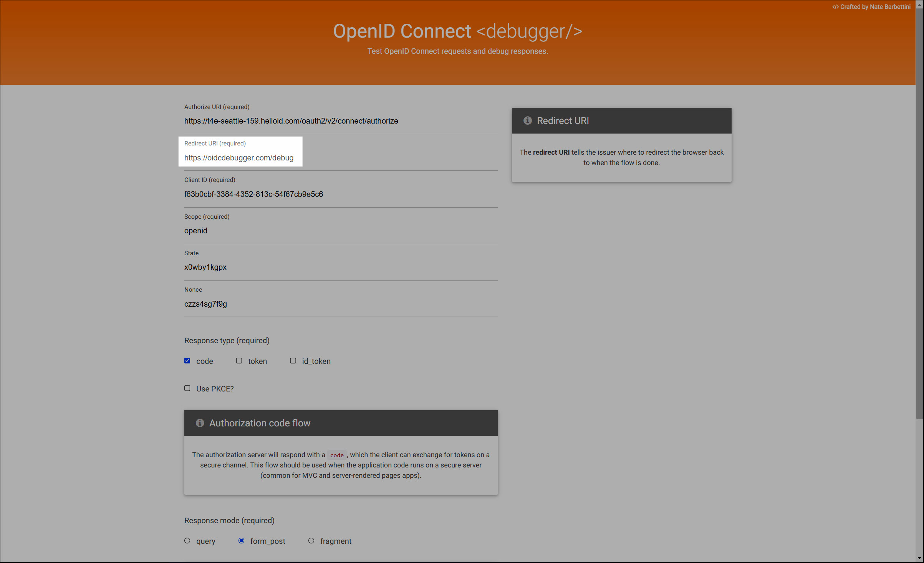Click the Scope field containing openid
Image resolution: width=924 pixels, height=563 pixels.
click(x=341, y=231)
